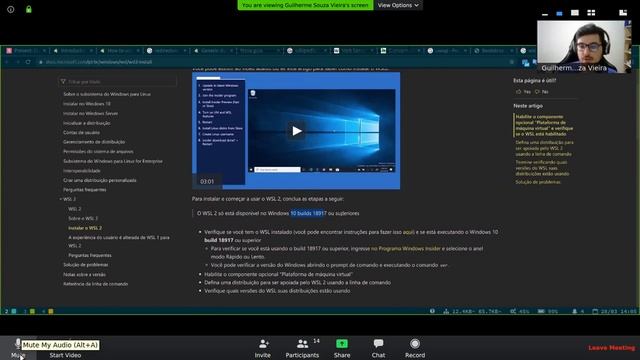This screenshot has height=360, width=640.
Task: Open 'Instalar no Windows 10' in sidebar
Action: pyautogui.click(x=87, y=104)
